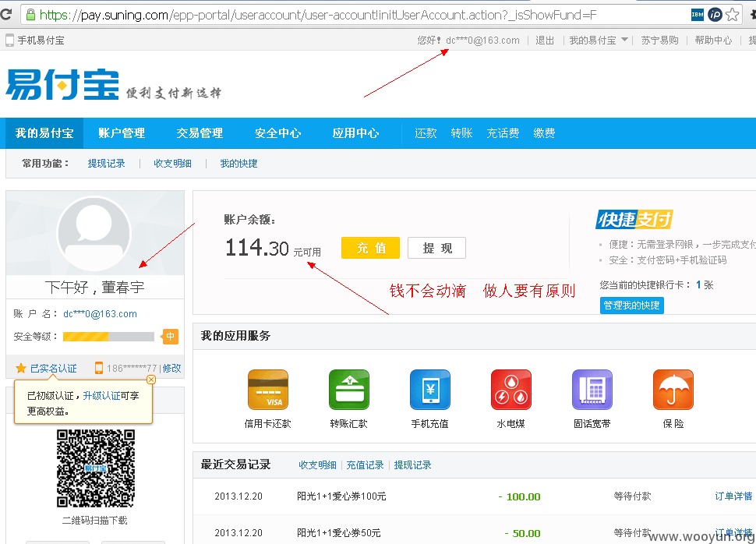756x544 pixels.
Task: Click the 114.30 account balance
Action: click(257, 248)
